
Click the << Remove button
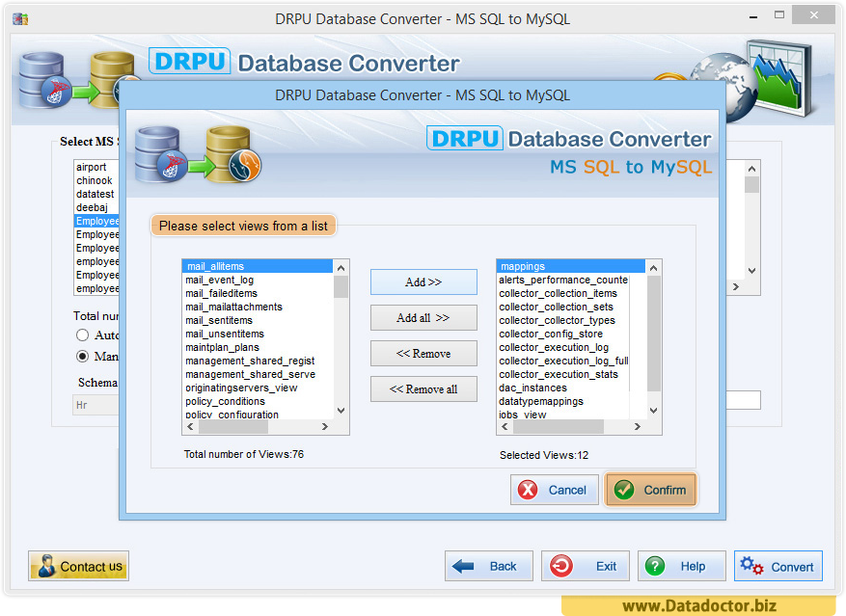coord(423,354)
